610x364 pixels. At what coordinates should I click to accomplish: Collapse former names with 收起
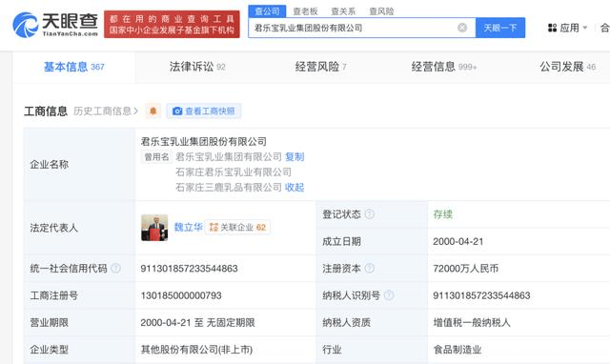[x=295, y=188]
